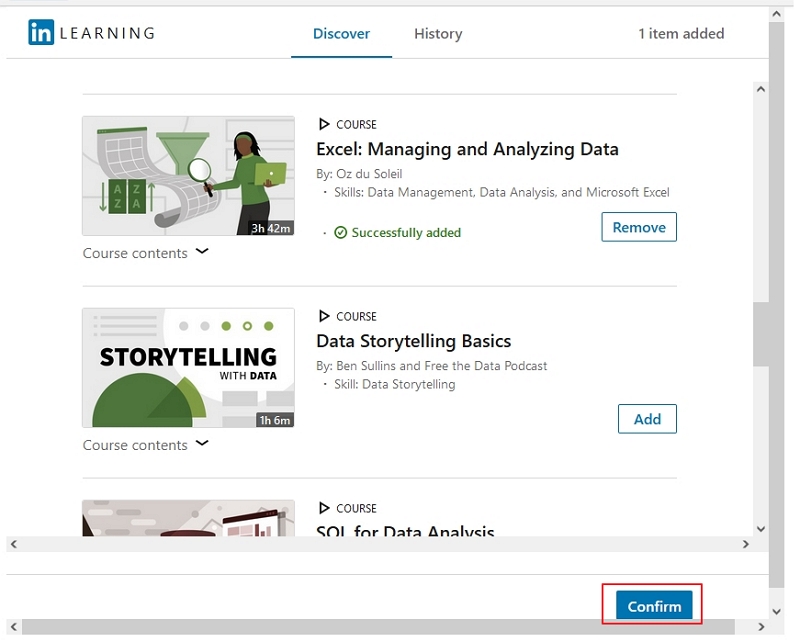Click Skills: Data Management, Data Analysis line

pos(502,192)
